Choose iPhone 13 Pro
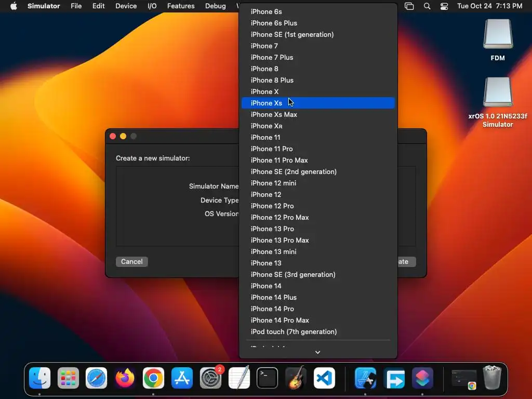This screenshot has height=399, width=532. point(318,229)
